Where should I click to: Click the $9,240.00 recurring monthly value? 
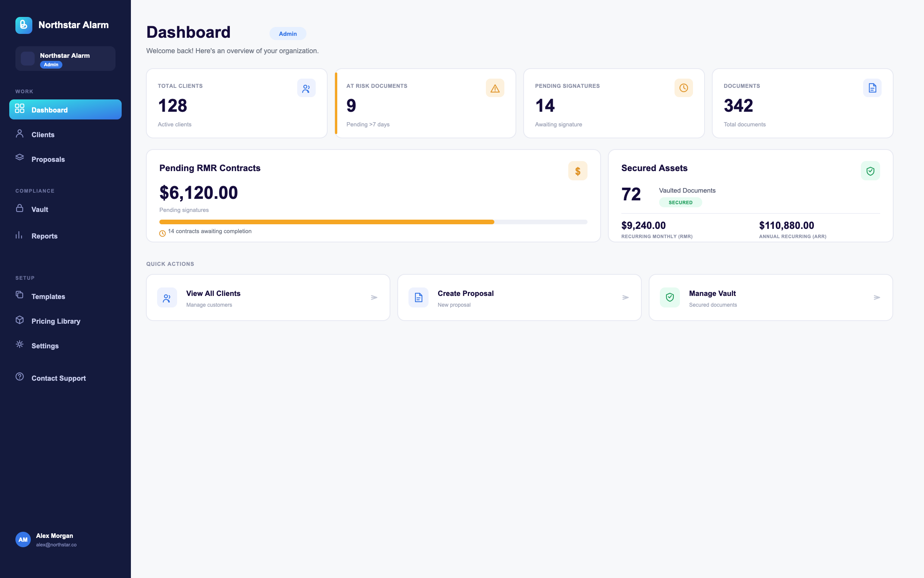point(643,225)
